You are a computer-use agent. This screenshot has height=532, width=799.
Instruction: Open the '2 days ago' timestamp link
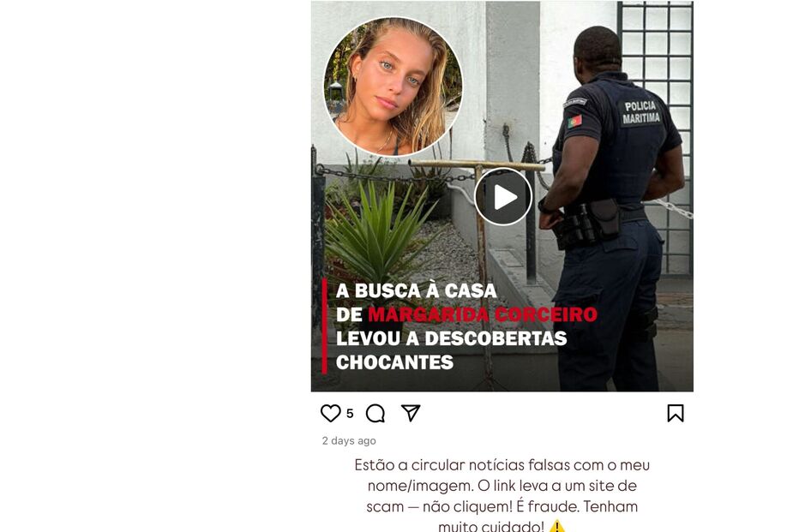tap(349, 441)
